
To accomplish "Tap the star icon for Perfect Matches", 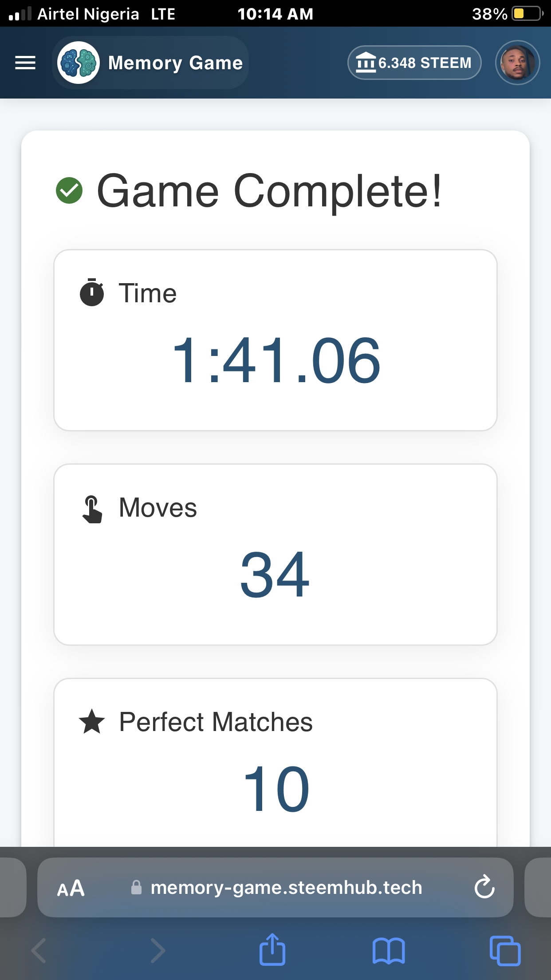I will point(92,721).
